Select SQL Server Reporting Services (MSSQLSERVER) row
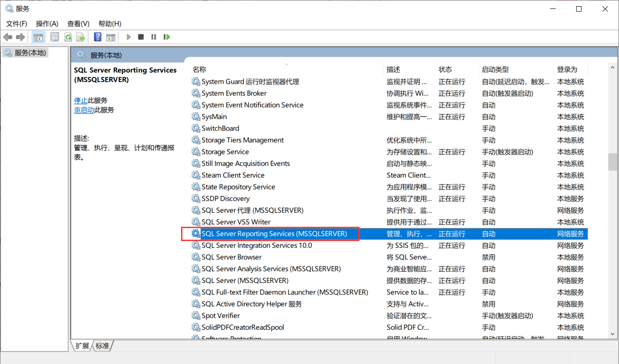 [x=389, y=233]
